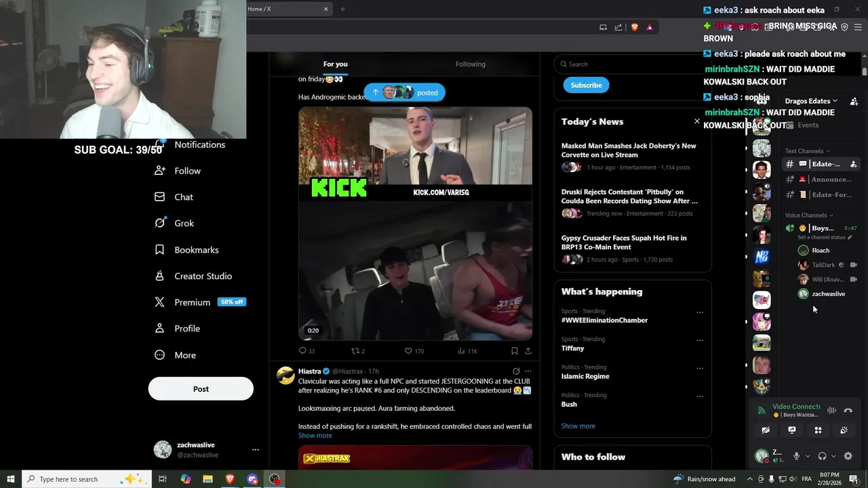Screen dimensions: 868x488
Task: Like the video post
Action: [414, 350]
